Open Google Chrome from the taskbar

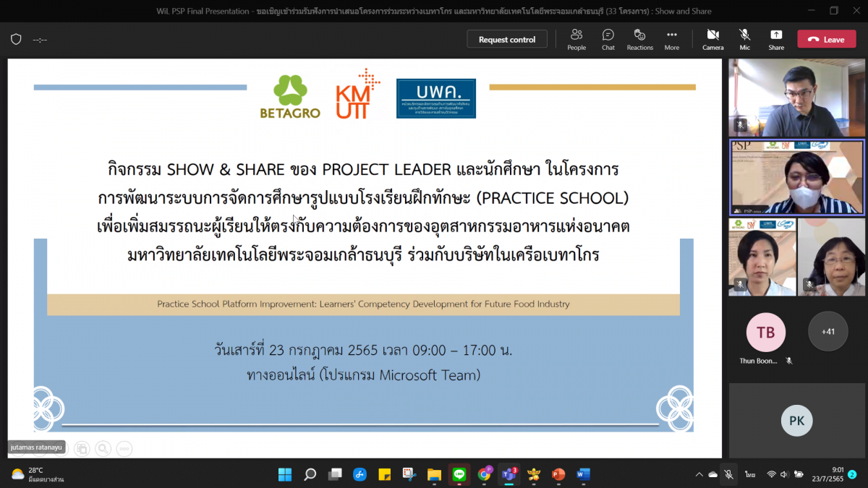(x=484, y=474)
